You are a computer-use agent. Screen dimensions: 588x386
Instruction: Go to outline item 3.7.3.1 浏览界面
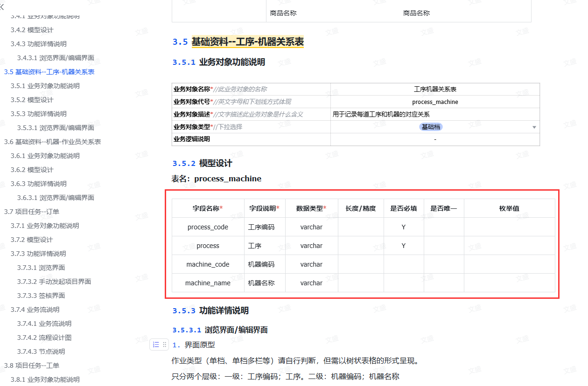pos(41,268)
